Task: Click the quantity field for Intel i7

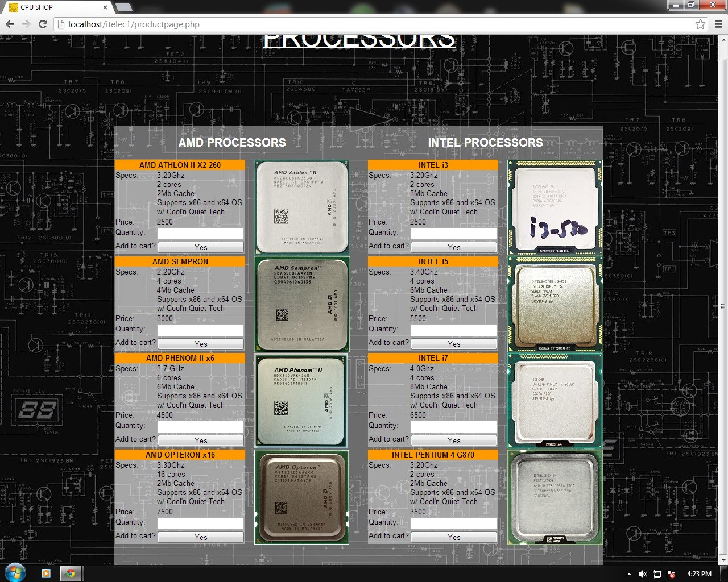Action: [453, 427]
